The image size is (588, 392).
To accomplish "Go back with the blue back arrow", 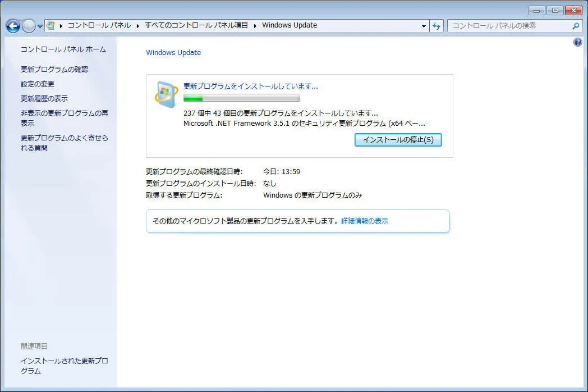I will pos(13,26).
